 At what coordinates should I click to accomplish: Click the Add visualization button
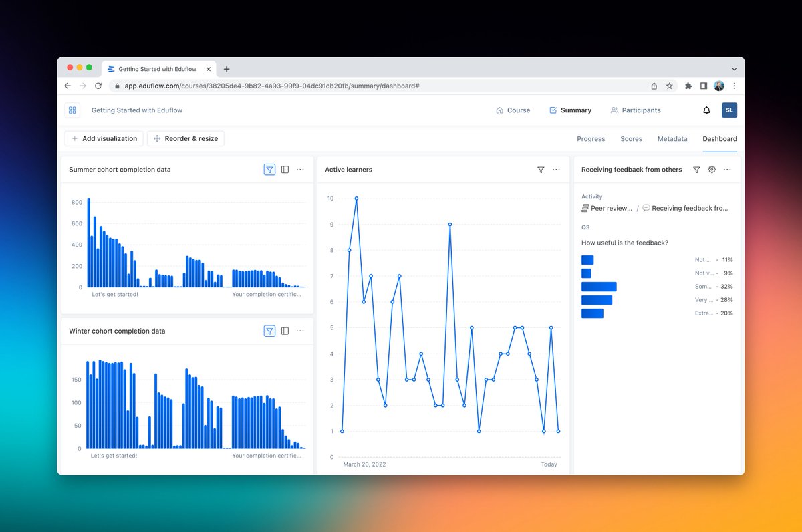[104, 138]
